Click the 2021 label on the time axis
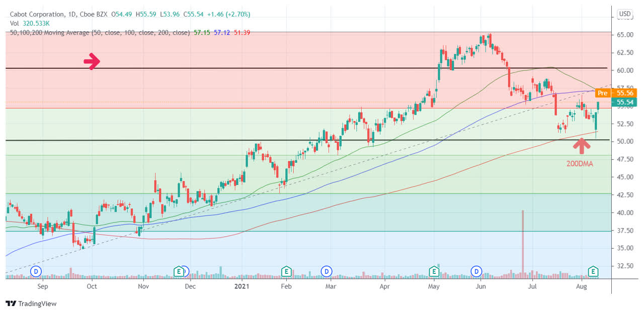 click(x=242, y=286)
